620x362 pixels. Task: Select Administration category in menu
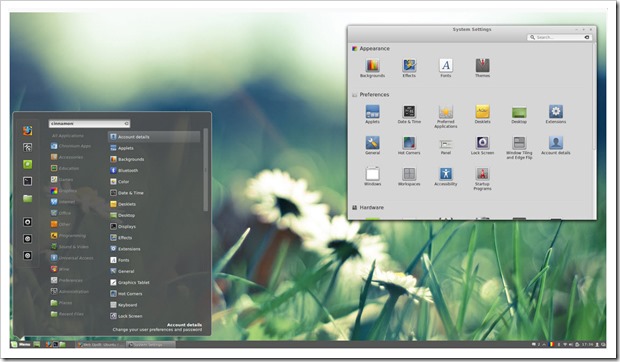pyautogui.click(x=70, y=291)
